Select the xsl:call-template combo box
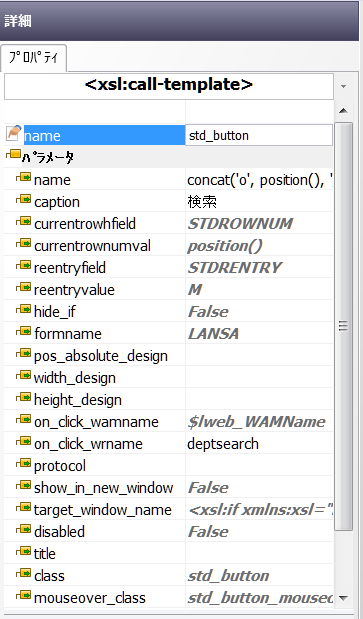The image size is (363, 619). pyautogui.click(x=169, y=86)
